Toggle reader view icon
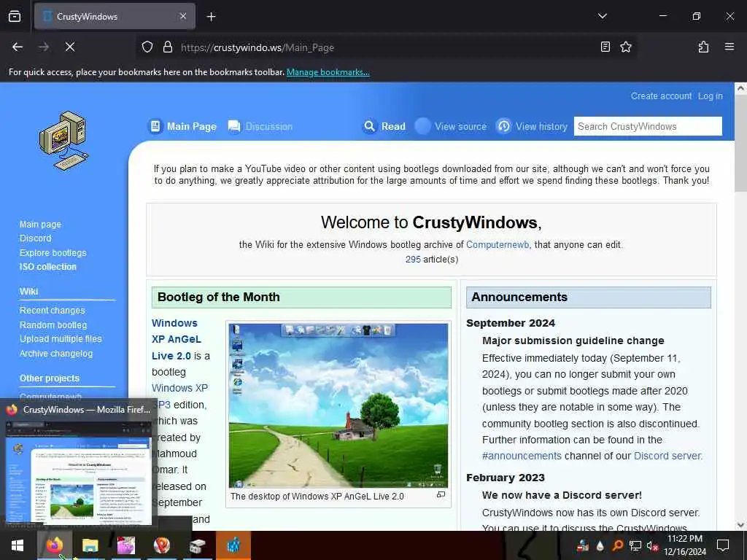The height and width of the screenshot is (560, 747). (x=605, y=47)
